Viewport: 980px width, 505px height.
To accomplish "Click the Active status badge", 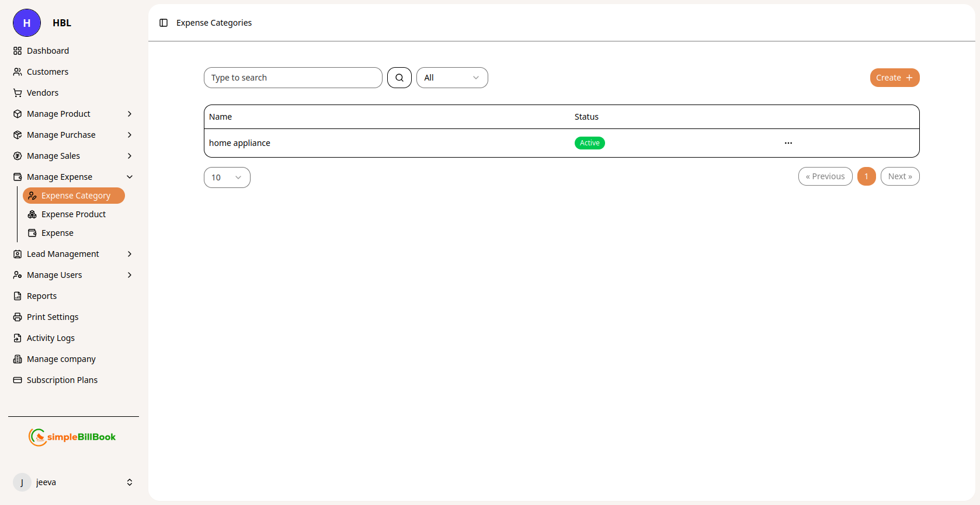I will click(x=589, y=143).
